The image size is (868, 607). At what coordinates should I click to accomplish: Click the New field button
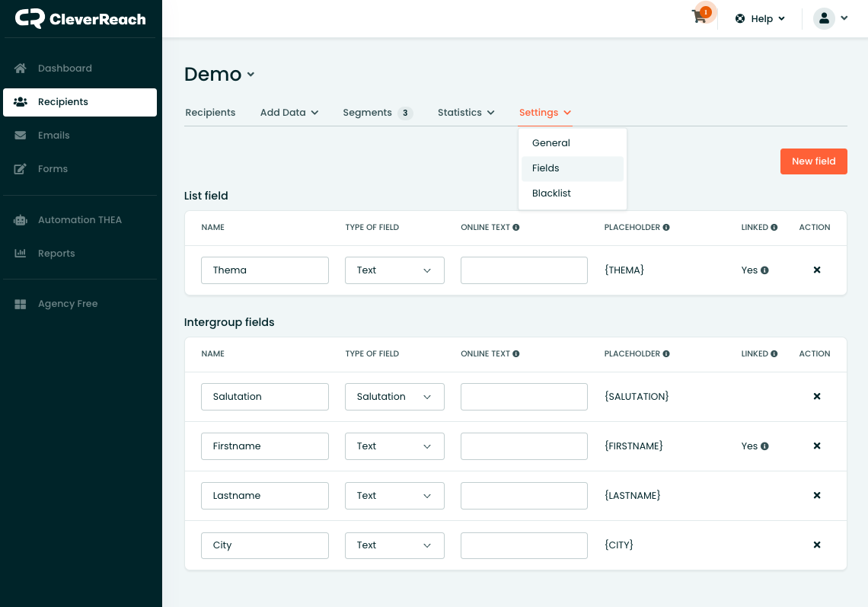pyautogui.click(x=813, y=161)
